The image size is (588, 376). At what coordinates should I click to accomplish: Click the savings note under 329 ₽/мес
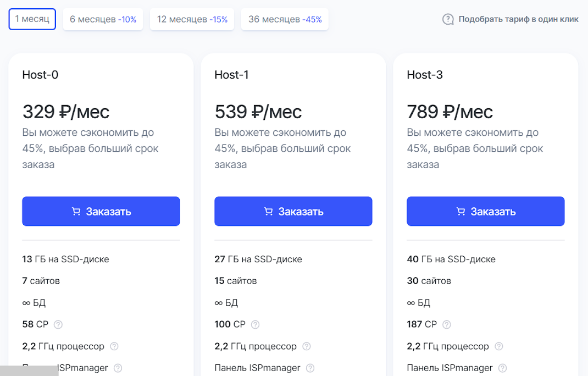click(x=90, y=148)
